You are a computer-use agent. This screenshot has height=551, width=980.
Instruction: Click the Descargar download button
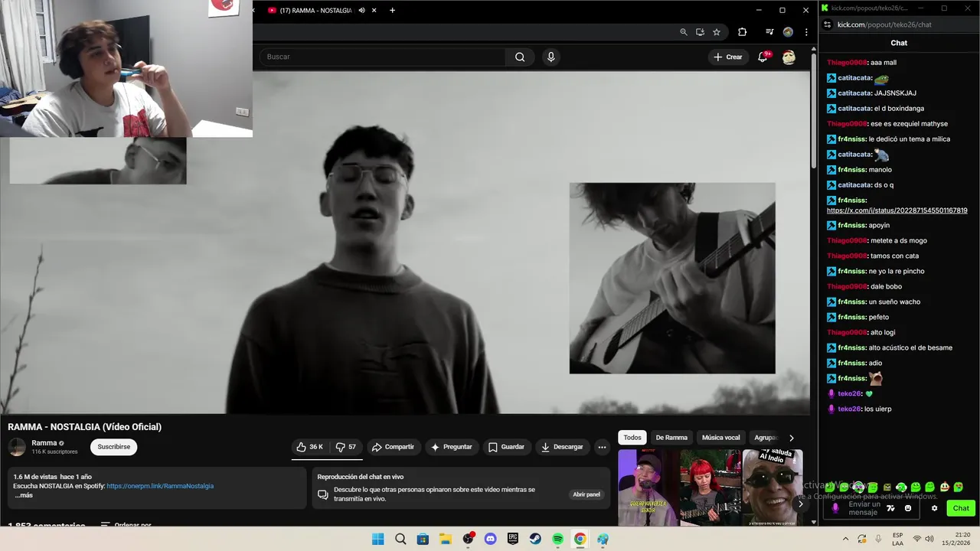point(562,447)
